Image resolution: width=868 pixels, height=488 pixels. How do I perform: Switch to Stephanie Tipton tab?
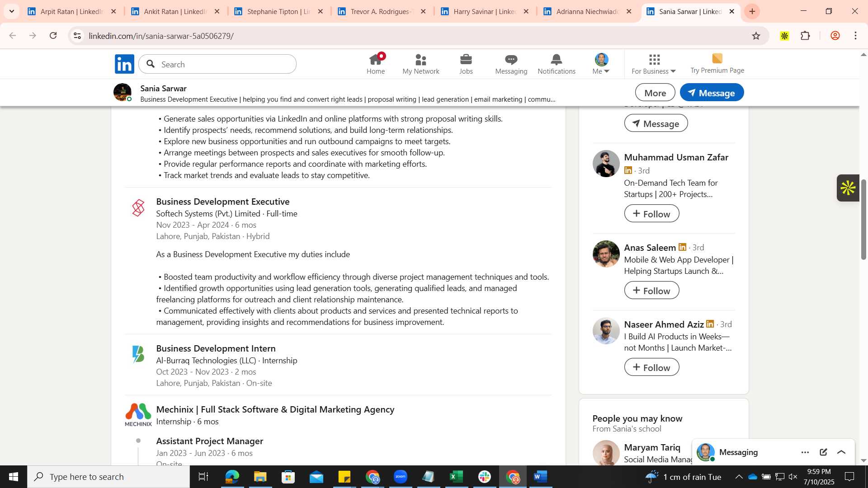(278, 11)
